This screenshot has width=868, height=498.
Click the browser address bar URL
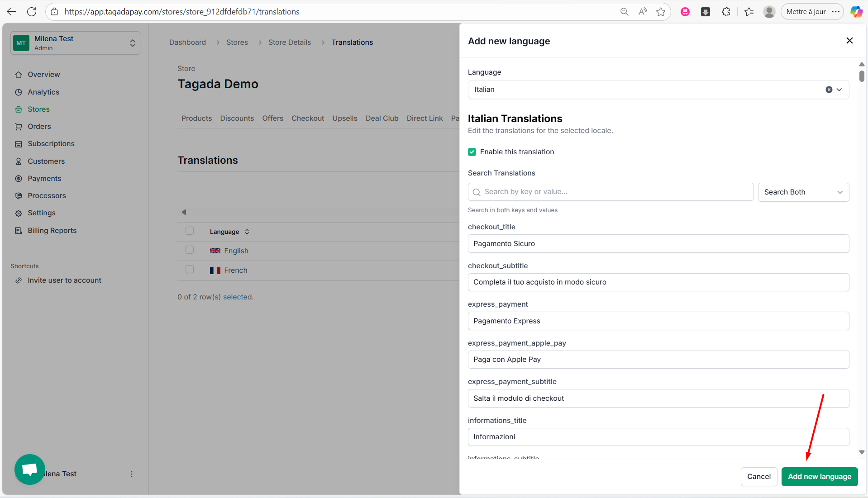click(181, 12)
